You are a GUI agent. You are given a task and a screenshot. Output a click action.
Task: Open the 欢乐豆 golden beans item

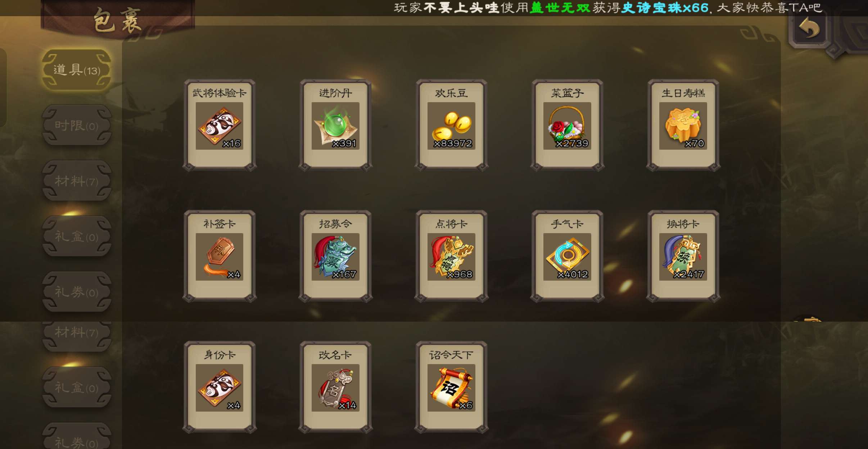tap(451, 125)
